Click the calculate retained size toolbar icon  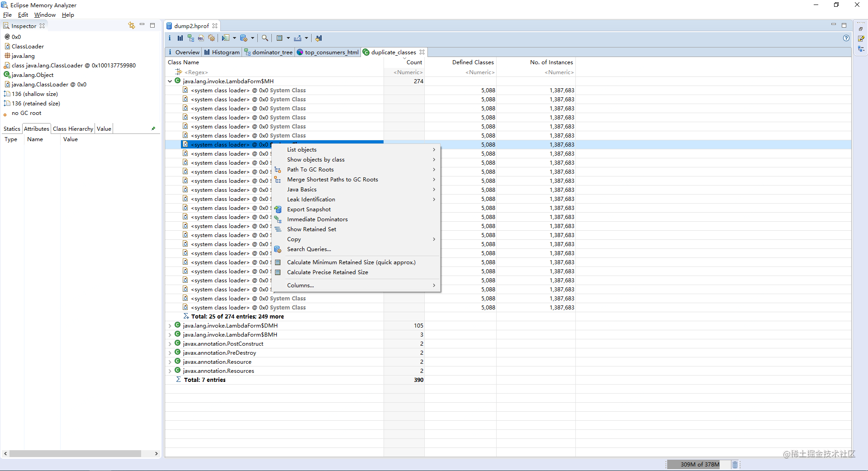tap(280, 38)
